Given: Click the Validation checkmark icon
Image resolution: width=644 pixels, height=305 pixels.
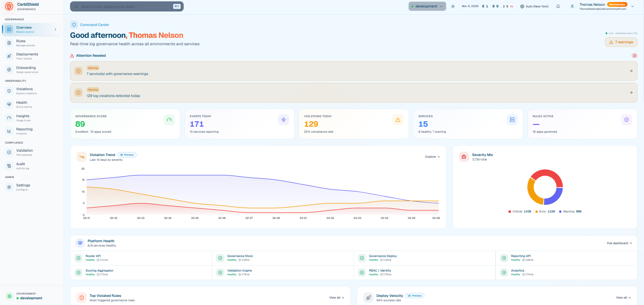Looking at the screenshot, I should [x=9, y=152].
